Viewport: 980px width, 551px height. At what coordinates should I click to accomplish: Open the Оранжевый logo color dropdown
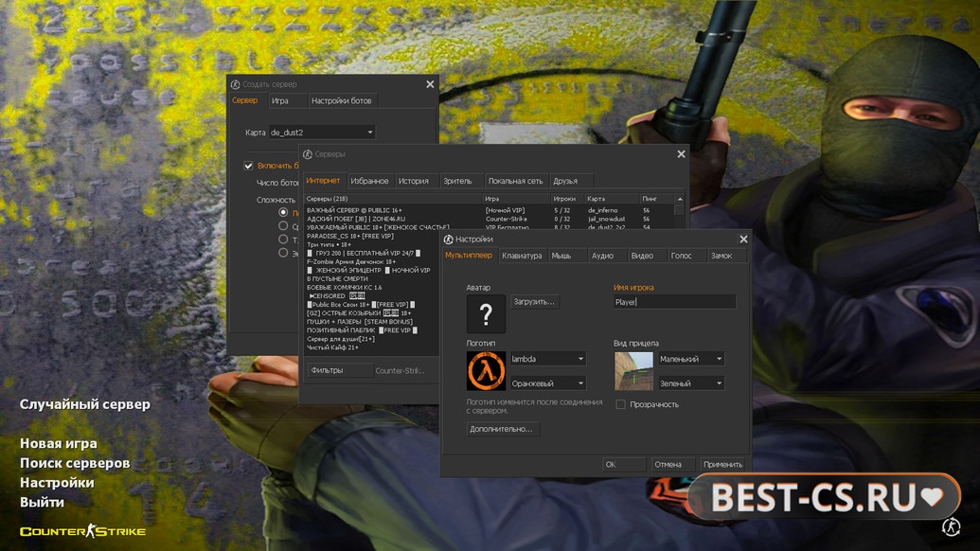[x=548, y=382]
